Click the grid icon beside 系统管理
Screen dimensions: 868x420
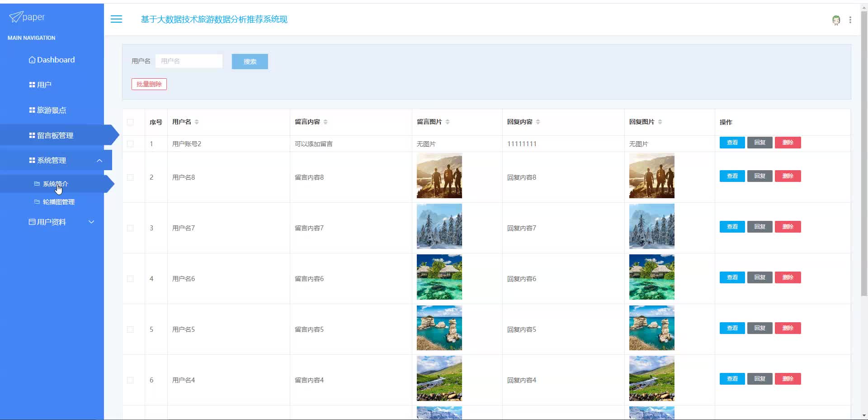pos(32,160)
